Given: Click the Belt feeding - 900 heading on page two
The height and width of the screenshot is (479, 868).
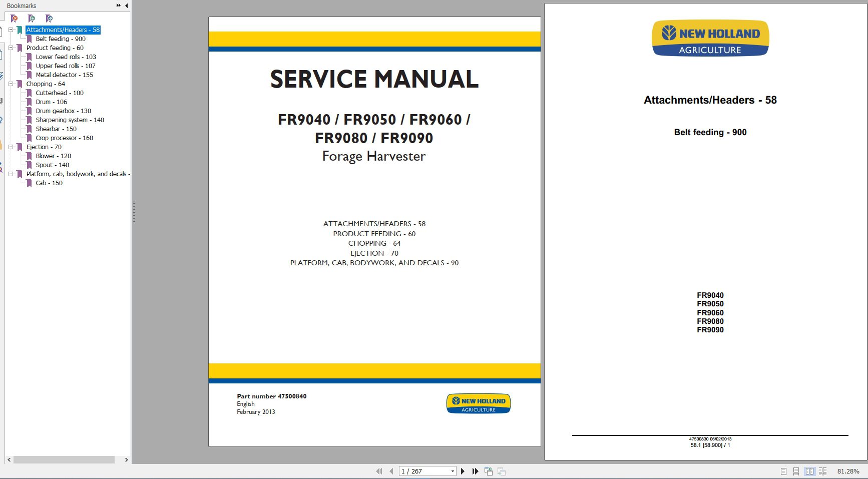Looking at the screenshot, I should point(710,132).
